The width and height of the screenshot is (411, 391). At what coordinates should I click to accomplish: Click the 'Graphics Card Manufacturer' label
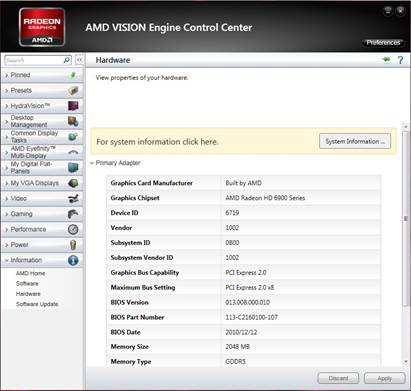click(151, 183)
